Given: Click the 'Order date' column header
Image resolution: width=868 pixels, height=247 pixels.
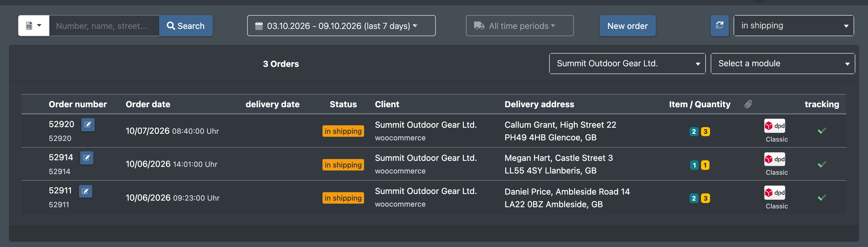Looking at the screenshot, I should [148, 104].
